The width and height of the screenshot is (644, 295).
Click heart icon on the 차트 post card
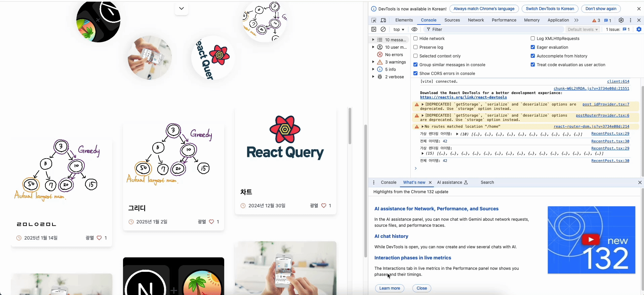coord(324,206)
